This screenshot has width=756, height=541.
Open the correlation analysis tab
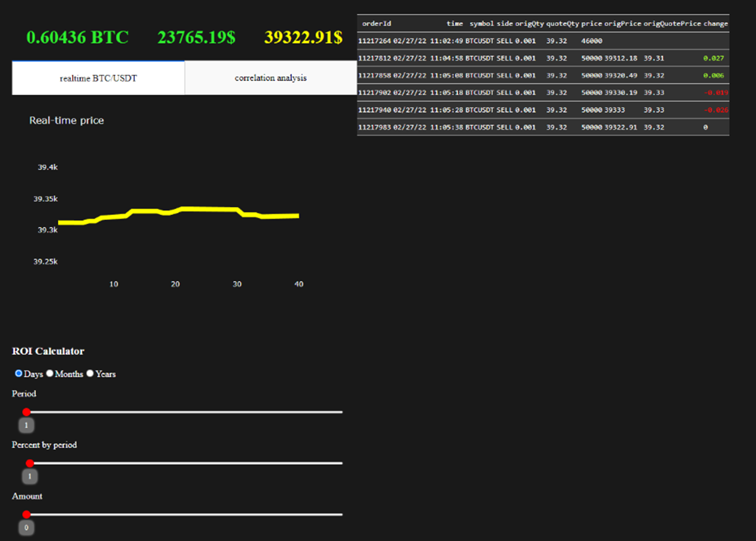(271, 78)
